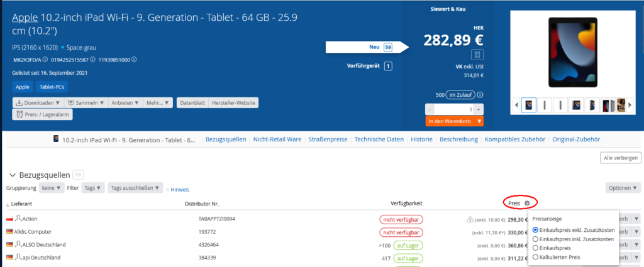Select the first iPad thumbnail image
644x267 pixels.
click(528, 105)
